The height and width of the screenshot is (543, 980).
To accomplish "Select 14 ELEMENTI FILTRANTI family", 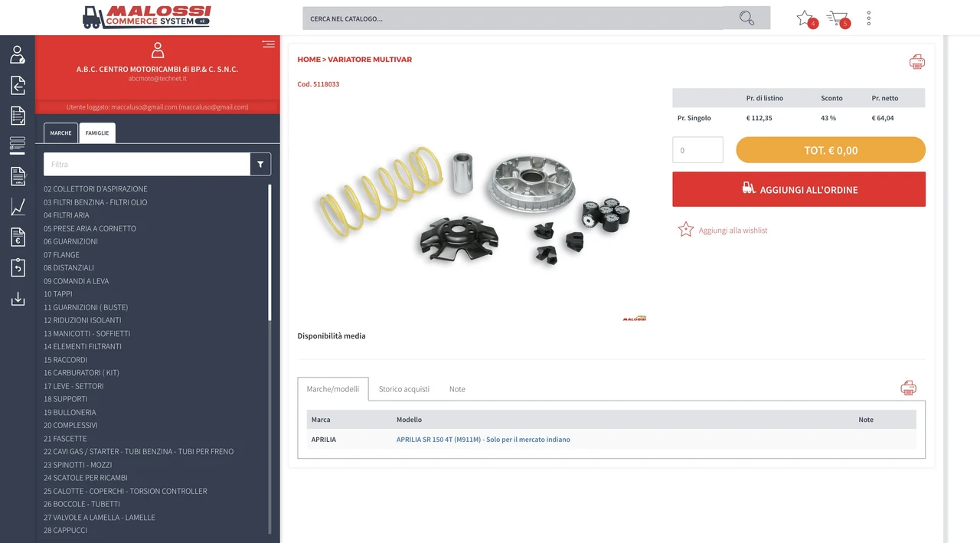I will pos(83,346).
